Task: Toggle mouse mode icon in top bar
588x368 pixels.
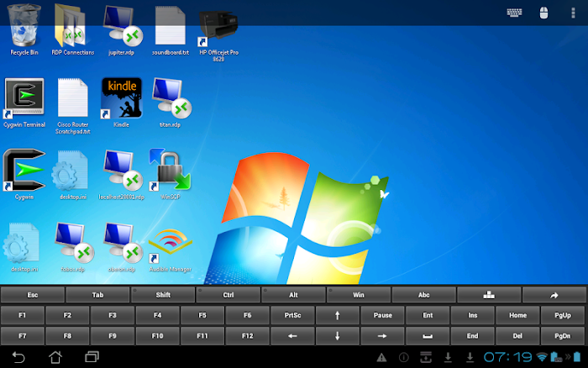Action: 543,13
